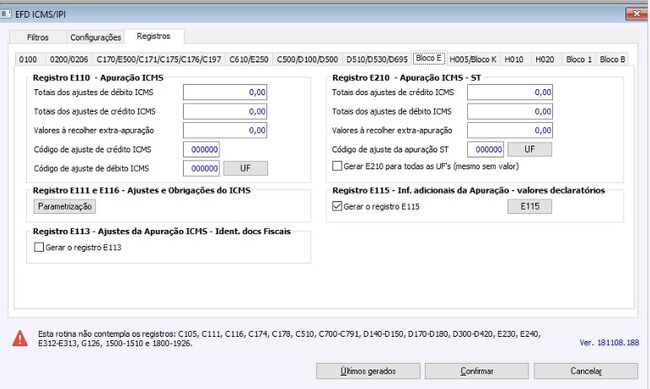This screenshot has height=389, width=650.
Task: Click E210 Totais dos ajustes de crédito field
Action: coord(510,92)
